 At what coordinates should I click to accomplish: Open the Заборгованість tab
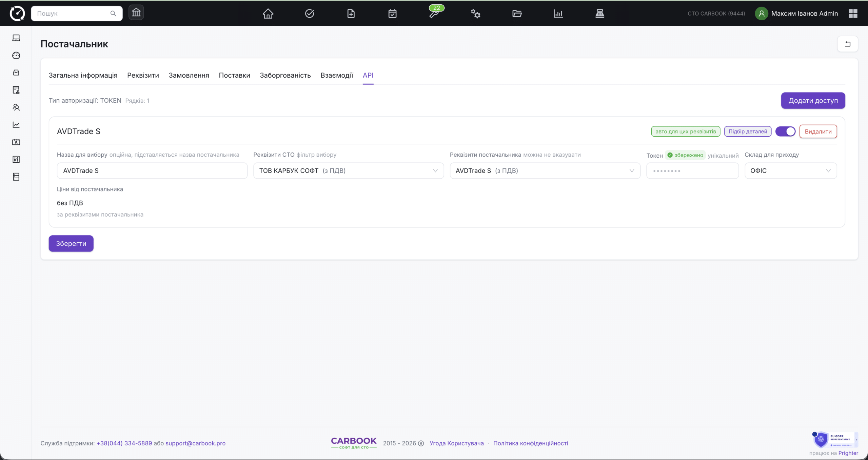[285, 75]
